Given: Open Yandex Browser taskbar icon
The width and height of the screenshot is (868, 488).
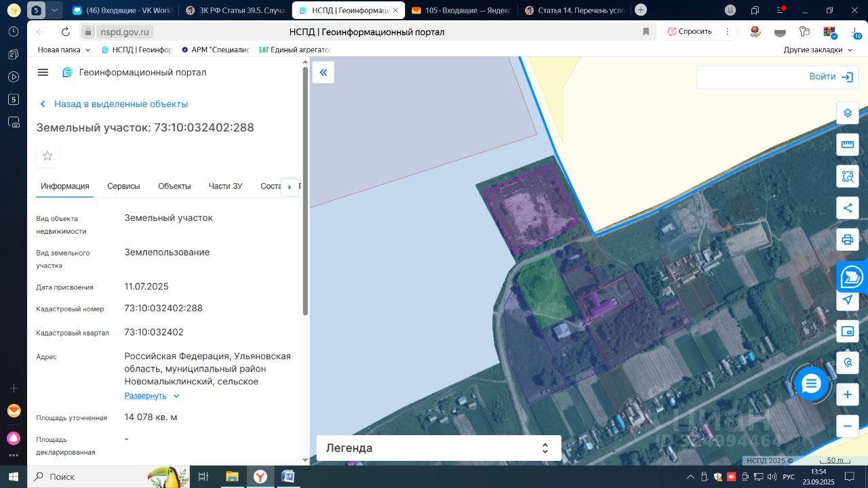Looking at the screenshot, I should point(260,476).
